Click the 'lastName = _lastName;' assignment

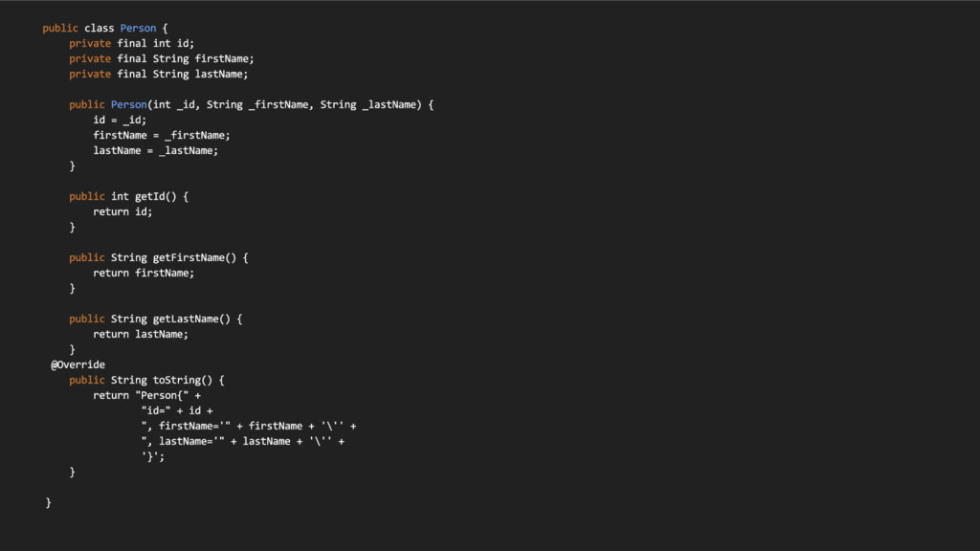156,150
